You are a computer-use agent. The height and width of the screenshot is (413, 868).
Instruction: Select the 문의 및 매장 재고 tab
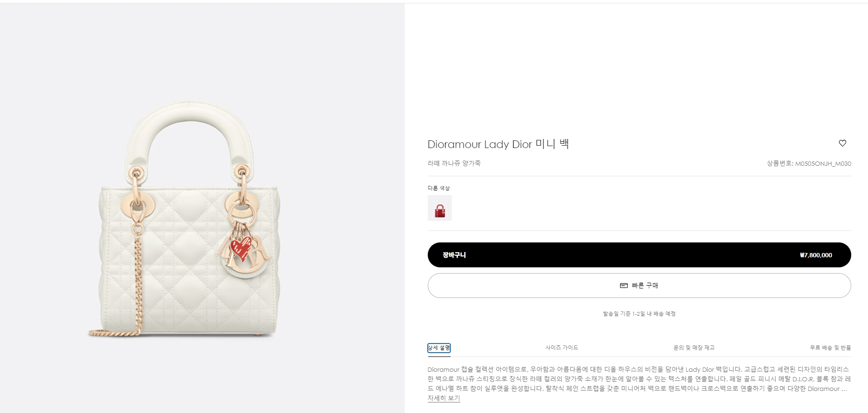(x=694, y=348)
